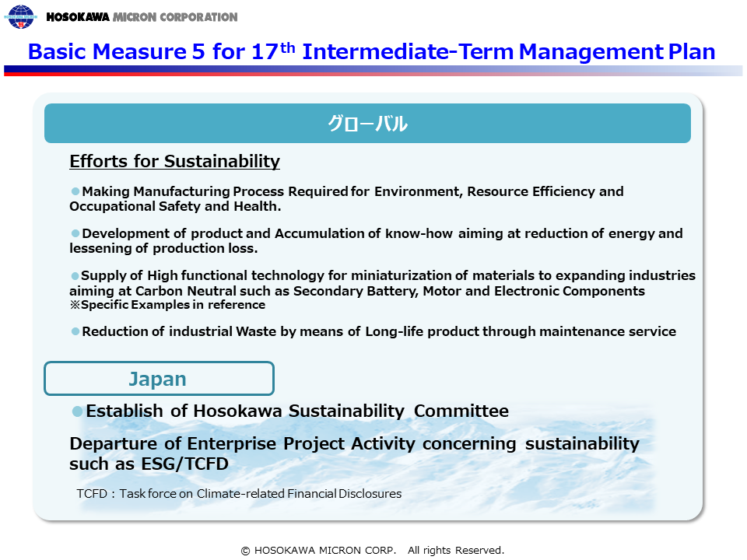Click the Hosokawa Micron globe logo

20,16
